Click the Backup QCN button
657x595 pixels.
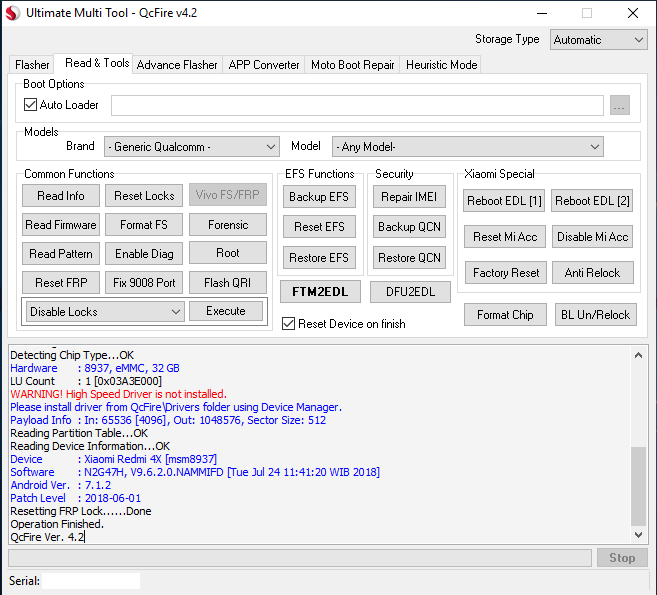tap(409, 227)
